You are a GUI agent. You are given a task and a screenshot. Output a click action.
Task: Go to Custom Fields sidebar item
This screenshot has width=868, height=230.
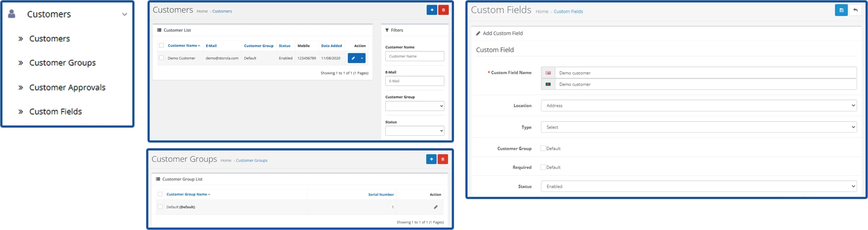point(56,112)
